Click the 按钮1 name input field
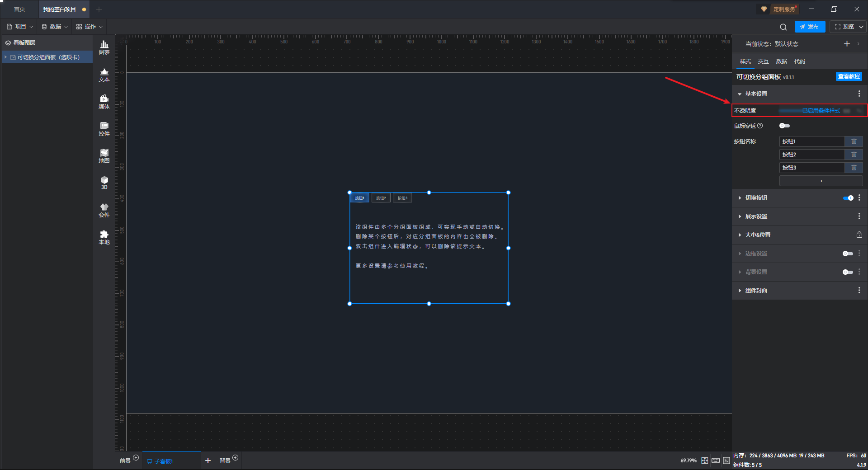The width and height of the screenshot is (868, 470). coord(811,141)
